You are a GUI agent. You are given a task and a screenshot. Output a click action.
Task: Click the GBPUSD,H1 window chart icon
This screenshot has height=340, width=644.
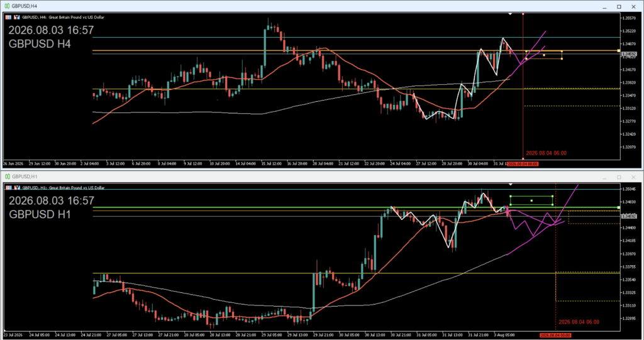tap(7, 177)
